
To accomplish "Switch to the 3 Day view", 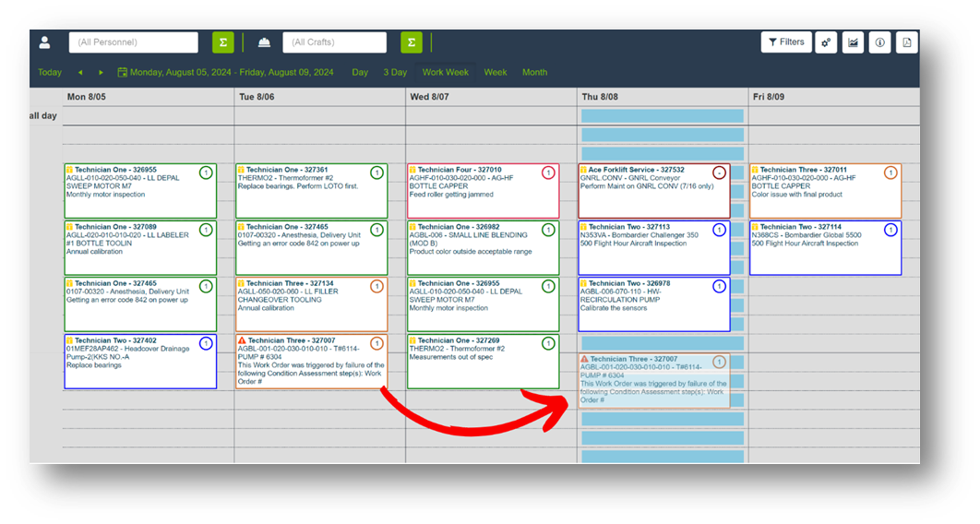I will pyautogui.click(x=395, y=72).
